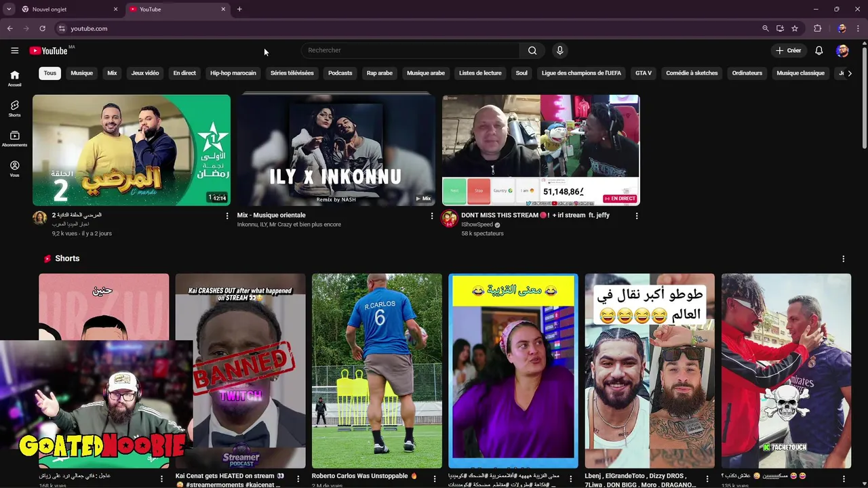The width and height of the screenshot is (868, 488).
Task: Select the Jeux vidéo chip
Action: (x=145, y=73)
